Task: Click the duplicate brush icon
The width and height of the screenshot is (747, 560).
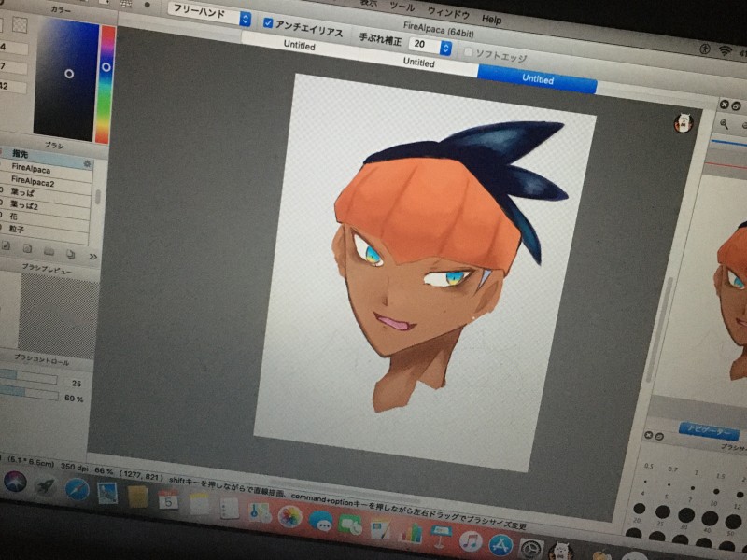Action: click(71, 254)
